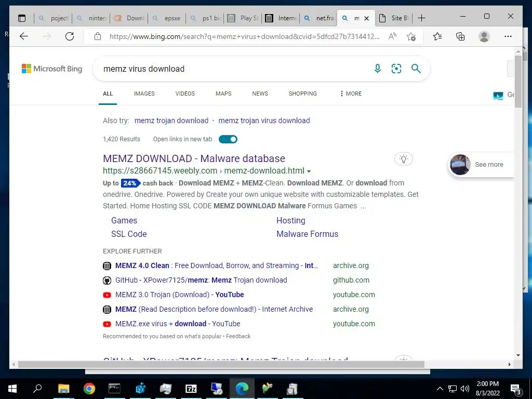Viewport: 532px width, 399px height.
Task: Open network status in system tray
Action: tap(453, 389)
